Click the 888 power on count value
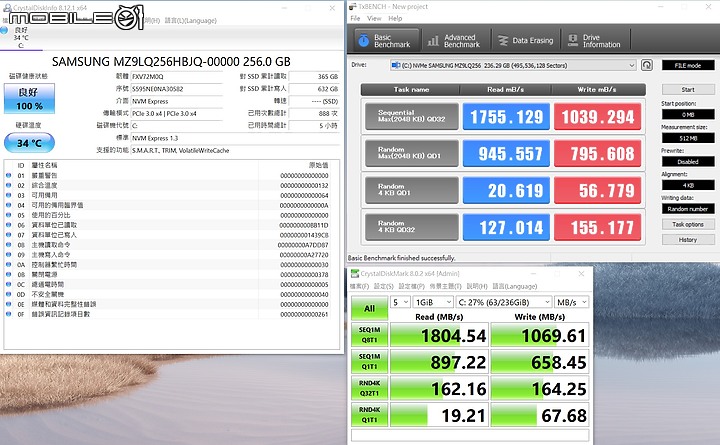720x445 pixels. (314, 113)
